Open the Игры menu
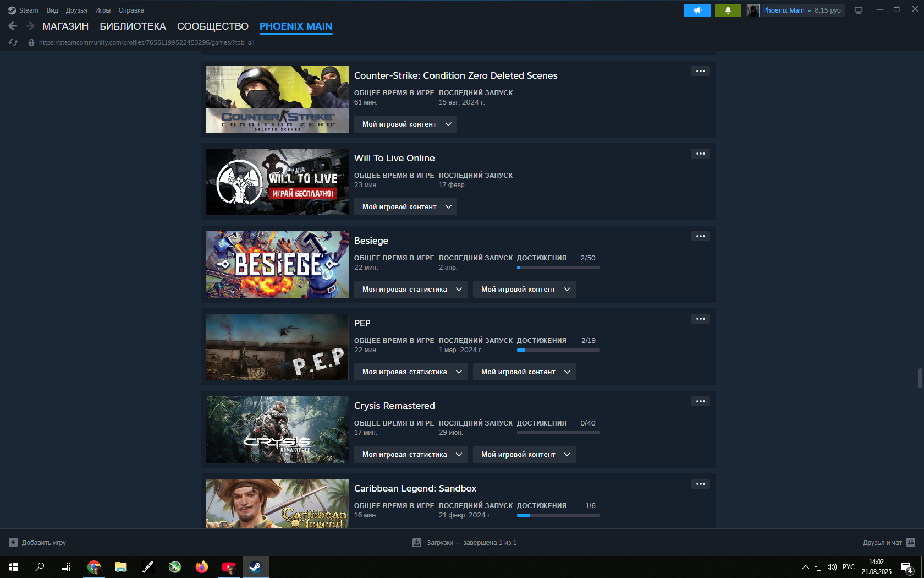Image resolution: width=924 pixels, height=578 pixels. tap(103, 10)
